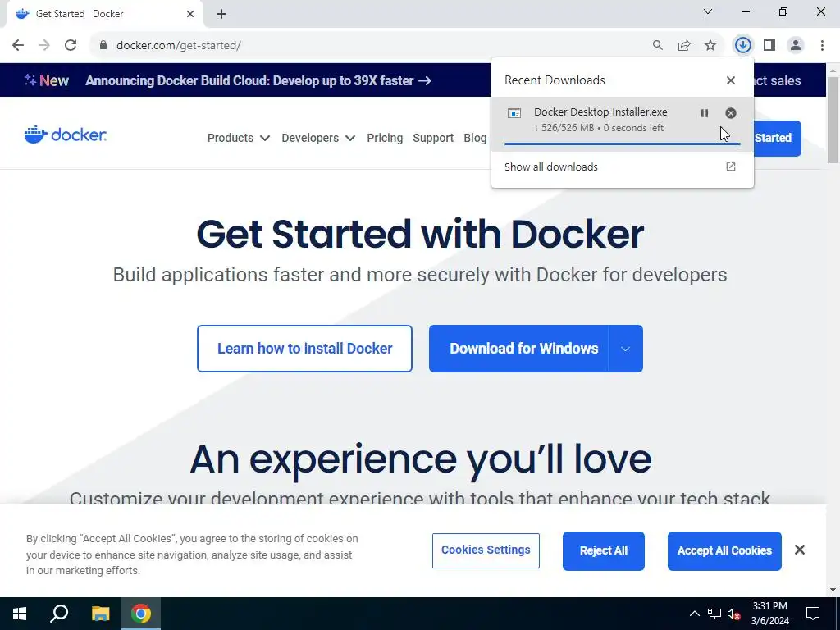Expand the Products menu
This screenshot has height=630, width=840.
pos(239,138)
